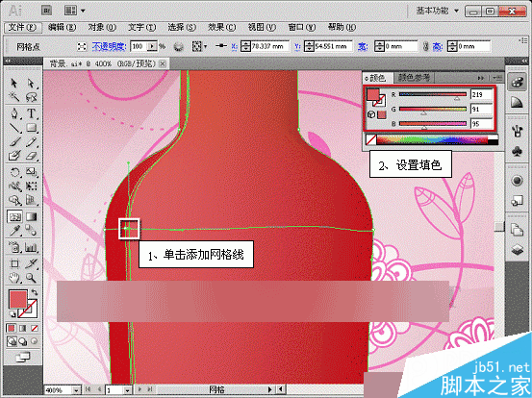Click the X coordinate link label
532x398 pixels.
[x=235, y=46]
